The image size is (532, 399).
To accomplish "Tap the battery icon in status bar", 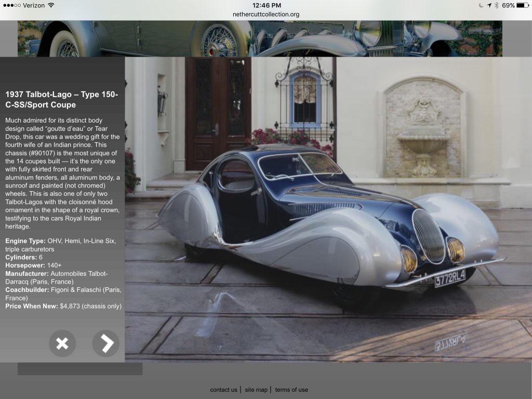I will (x=523, y=5).
